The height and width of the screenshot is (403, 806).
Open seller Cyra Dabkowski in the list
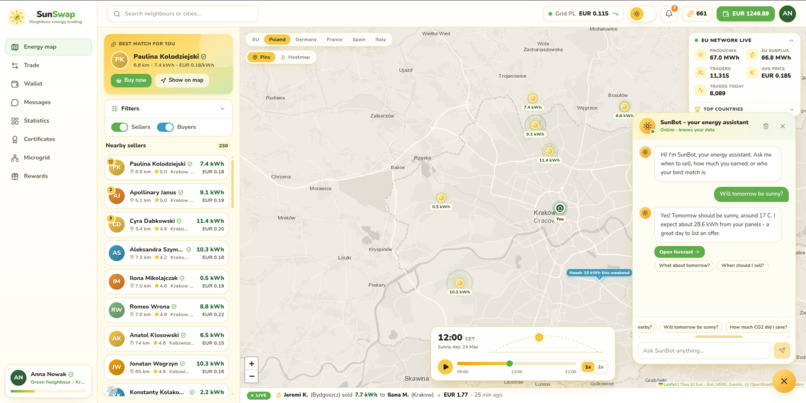(x=167, y=225)
